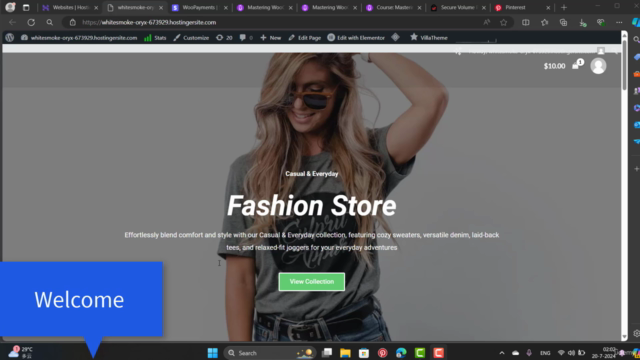Screen dimensions: 640x360
Task: Open the weather widget showing 29°C
Action: [20, 352]
